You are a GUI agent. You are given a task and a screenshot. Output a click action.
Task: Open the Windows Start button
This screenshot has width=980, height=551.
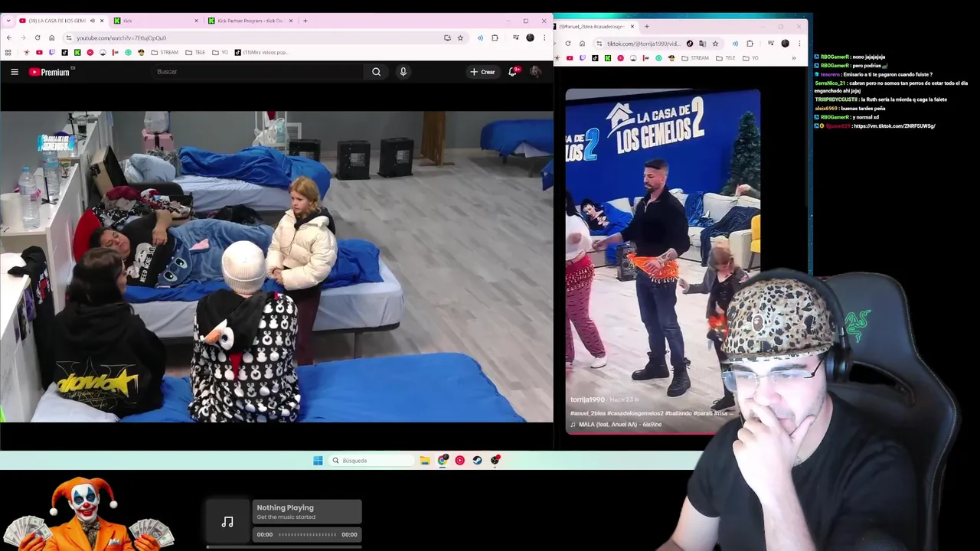(318, 461)
